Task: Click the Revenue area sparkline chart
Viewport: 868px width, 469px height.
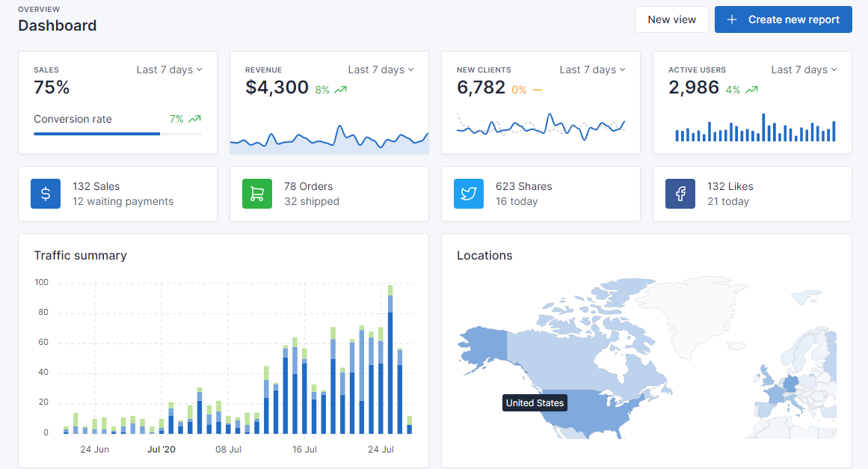Action: [x=330, y=138]
